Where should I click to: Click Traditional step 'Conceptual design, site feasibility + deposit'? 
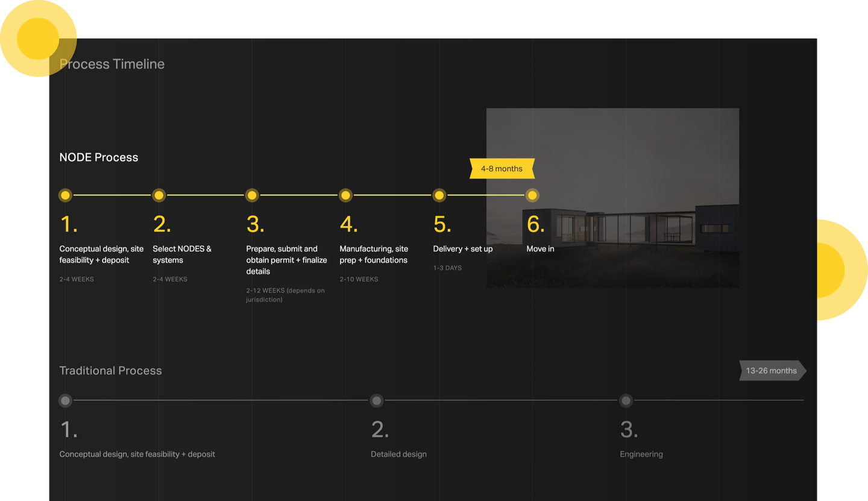[137, 454]
